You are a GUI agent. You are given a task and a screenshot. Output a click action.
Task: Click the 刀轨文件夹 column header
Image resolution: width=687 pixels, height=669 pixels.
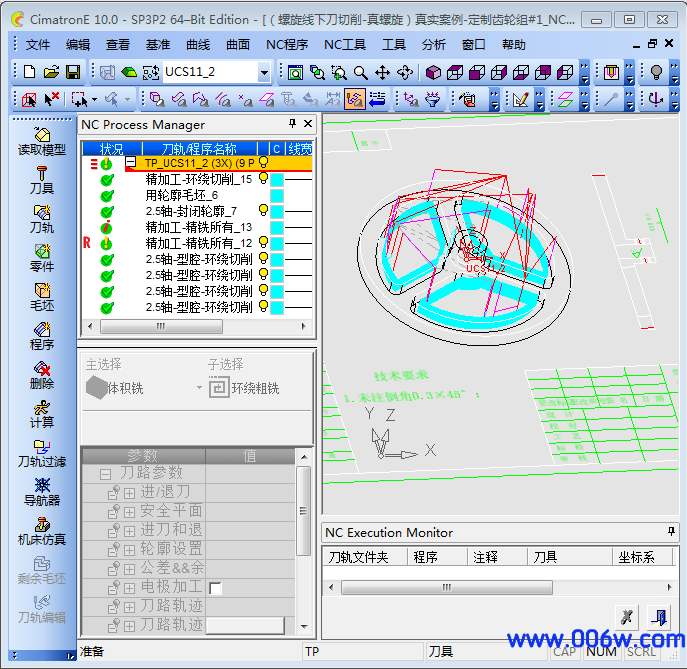(365, 557)
